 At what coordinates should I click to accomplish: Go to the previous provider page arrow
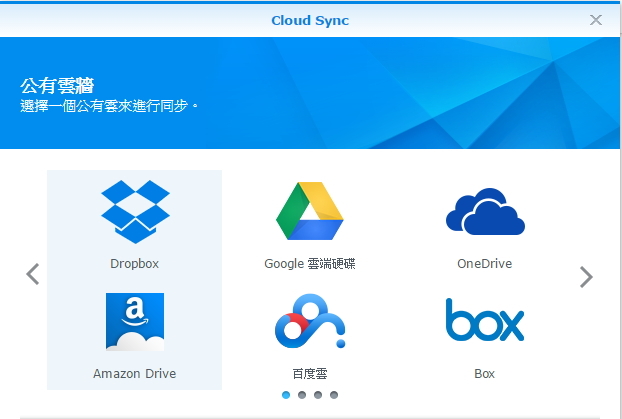click(x=33, y=274)
